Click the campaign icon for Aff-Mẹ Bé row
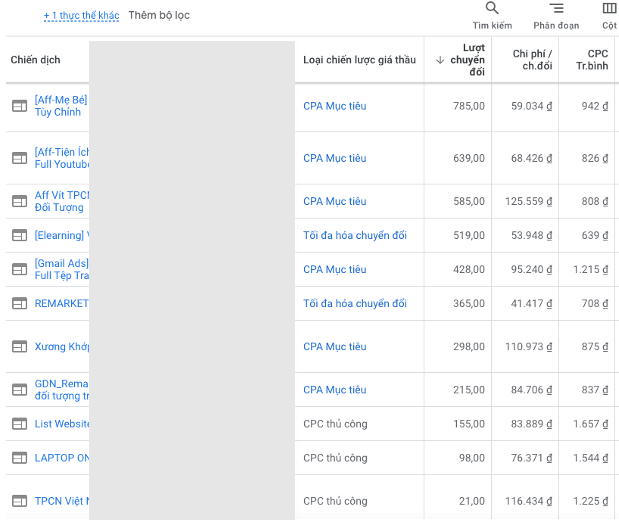This screenshot has height=520, width=619. click(x=19, y=106)
